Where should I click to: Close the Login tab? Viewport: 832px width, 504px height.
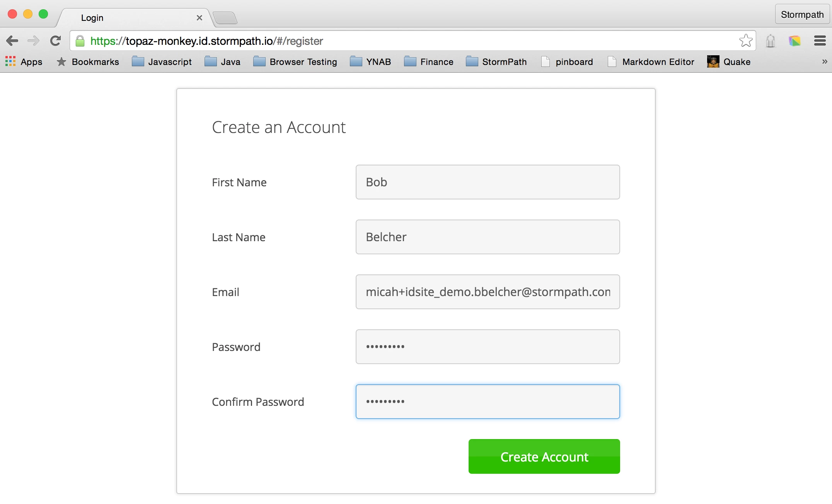coord(199,18)
